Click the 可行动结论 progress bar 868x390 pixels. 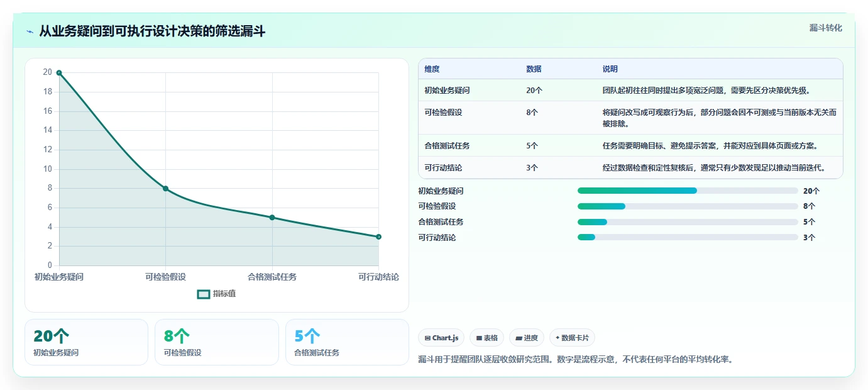pyautogui.click(x=688, y=237)
